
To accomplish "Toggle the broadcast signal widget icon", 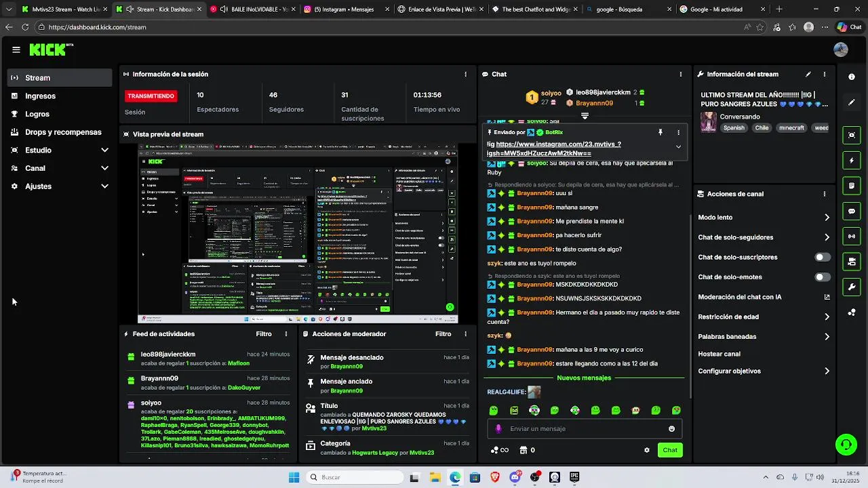I will point(852,237).
